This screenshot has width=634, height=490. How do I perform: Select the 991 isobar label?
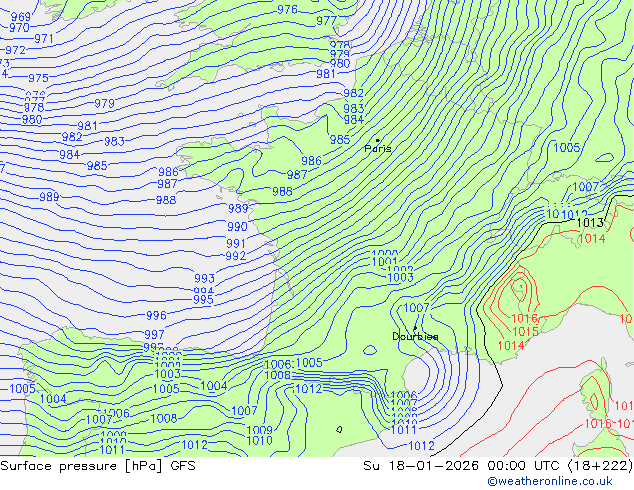(x=236, y=243)
